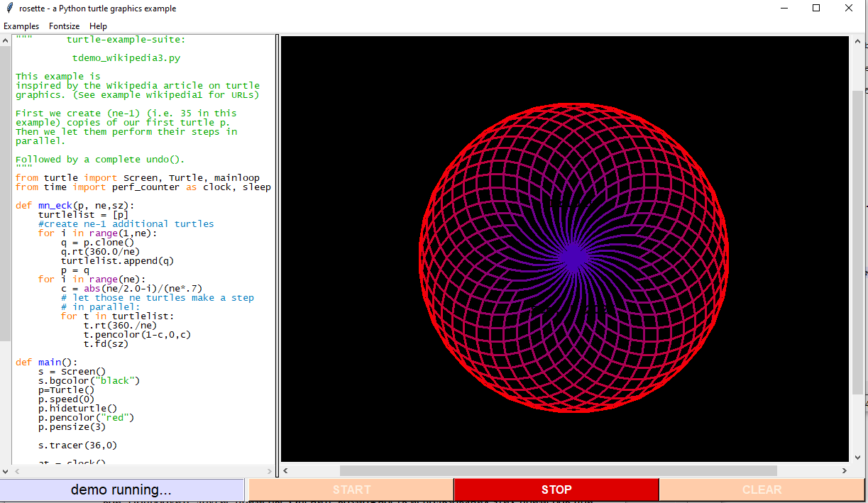Screen dimensions: 868x503
Task: Open the Help menu
Action: pyautogui.click(x=98, y=26)
